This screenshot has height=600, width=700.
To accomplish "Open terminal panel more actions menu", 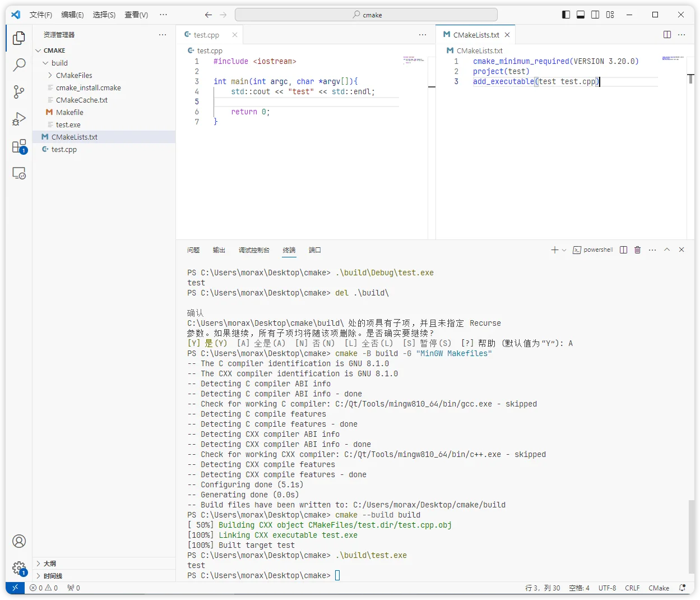I will [652, 250].
